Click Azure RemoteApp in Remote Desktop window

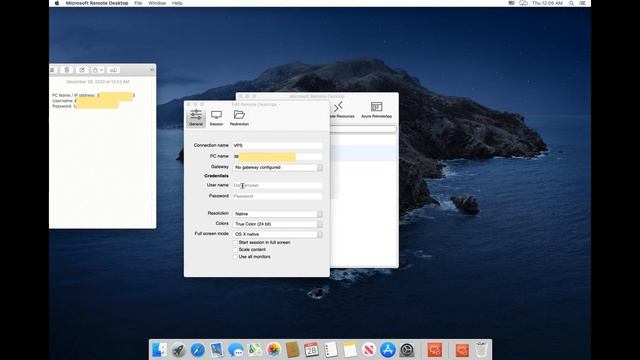tap(376, 110)
